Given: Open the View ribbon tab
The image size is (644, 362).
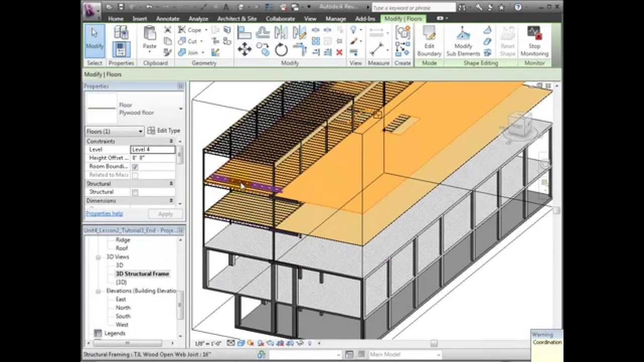Looking at the screenshot, I should click(x=310, y=19).
